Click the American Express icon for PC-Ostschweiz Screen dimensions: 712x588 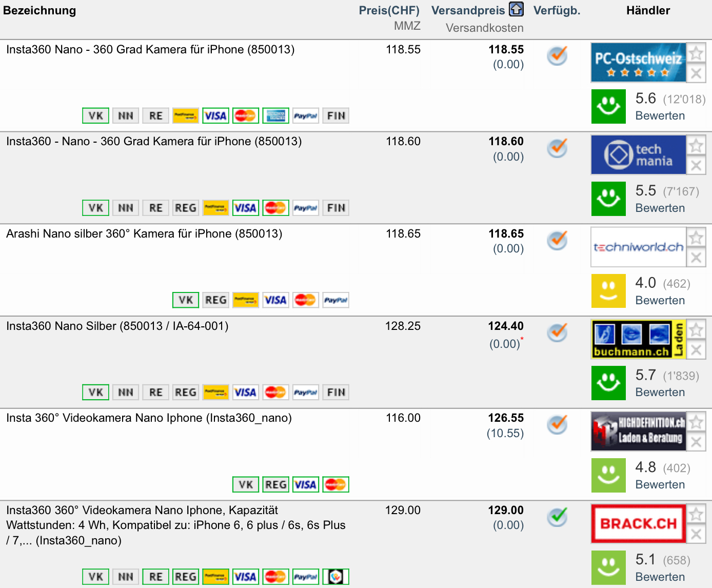[276, 116]
